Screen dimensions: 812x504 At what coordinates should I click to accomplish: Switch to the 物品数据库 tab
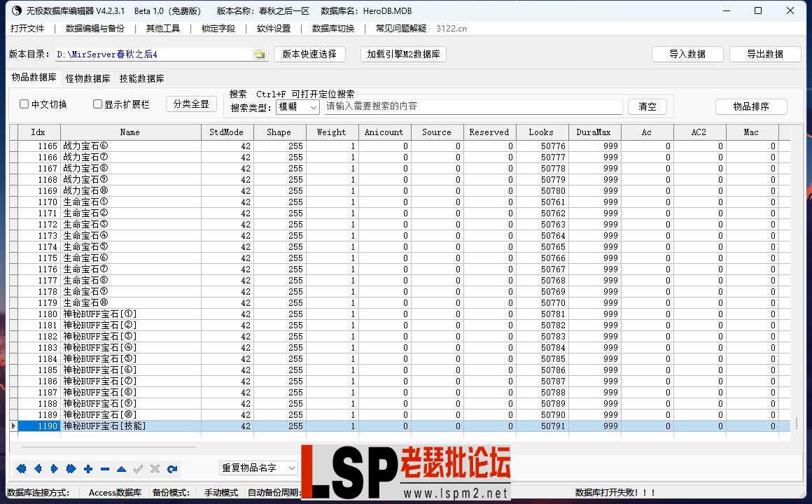pos(34,77)
